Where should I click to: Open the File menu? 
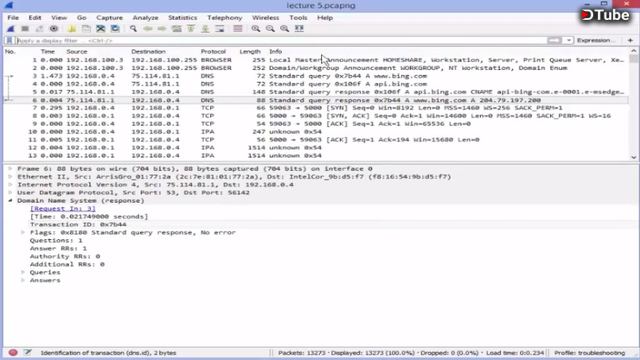[x=13, y=18]
